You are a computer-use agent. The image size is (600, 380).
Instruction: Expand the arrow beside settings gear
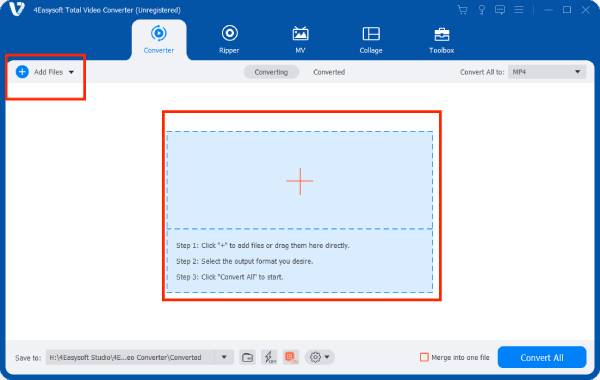[x=327, y=357]
